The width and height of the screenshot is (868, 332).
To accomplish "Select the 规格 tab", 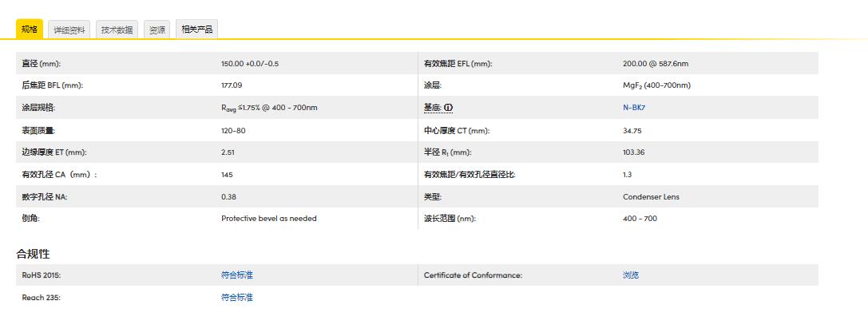I will click(x=30, y=30).
